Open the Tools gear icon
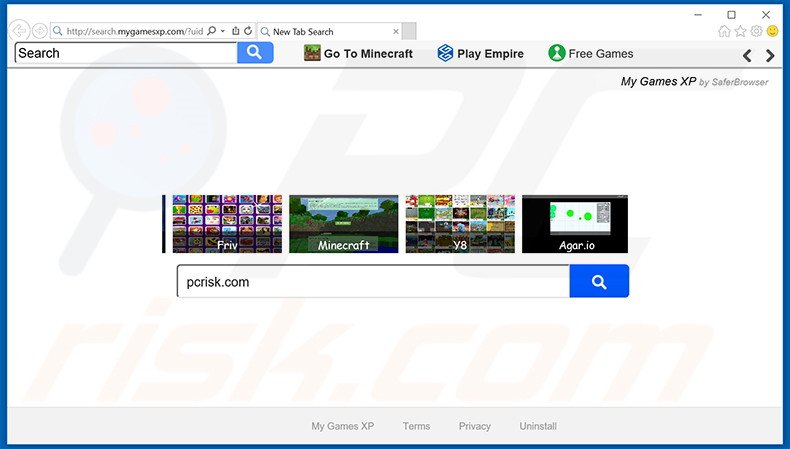This screenshot has height=449, width=790. click(x=756, y=31)
